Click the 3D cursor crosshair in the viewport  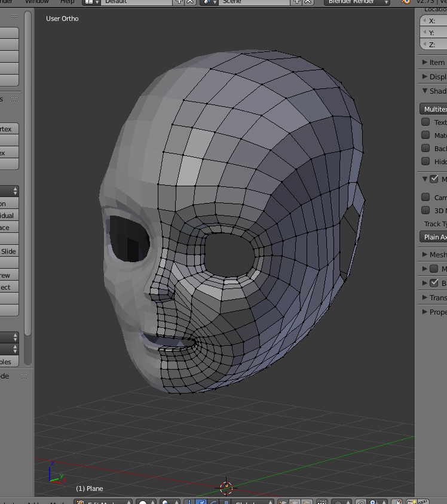[226, 487]
